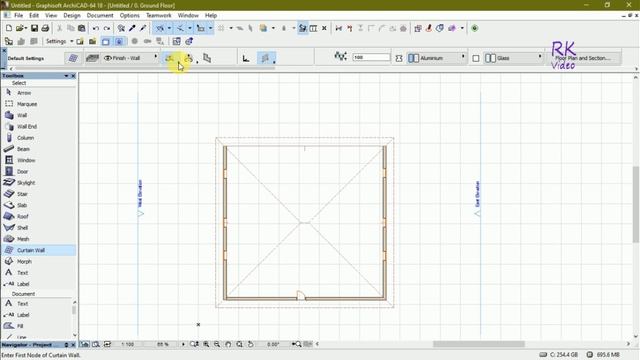Toggle the checkbox before Glass panel
Viewport: 640px width, 360px height.
pos(476,58)
